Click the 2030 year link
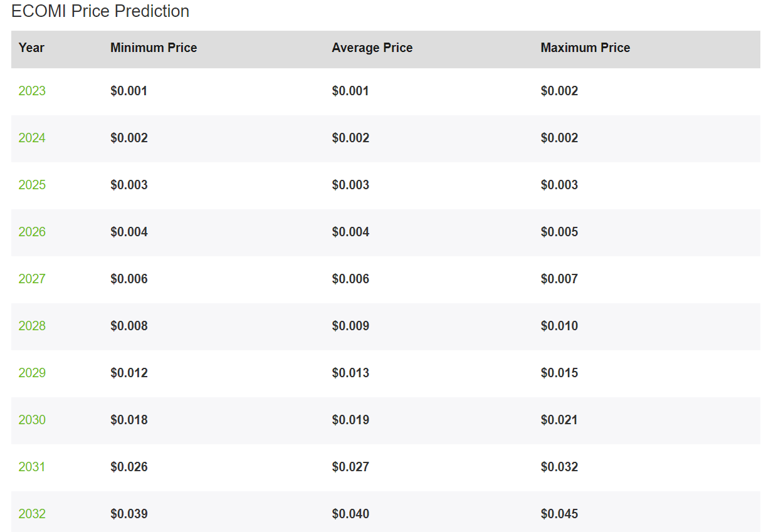The height and width of the screenshot is (532, 766). 32,420
